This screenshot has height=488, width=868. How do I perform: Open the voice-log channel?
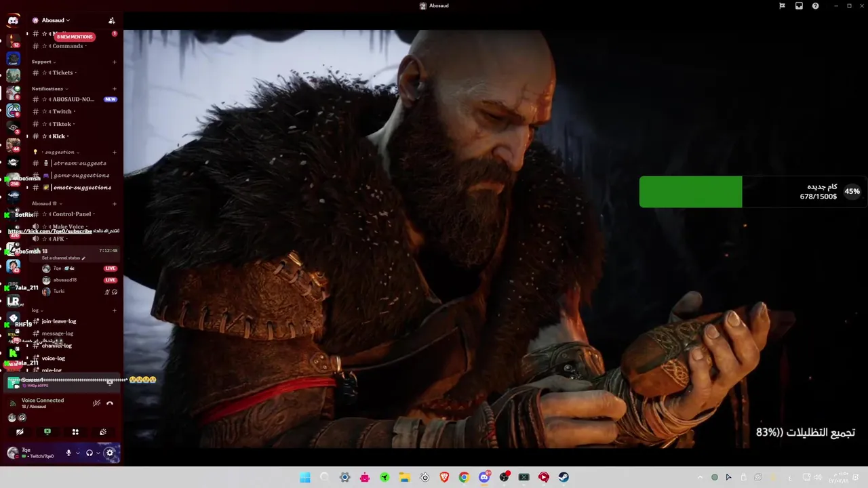click(54, 358)
